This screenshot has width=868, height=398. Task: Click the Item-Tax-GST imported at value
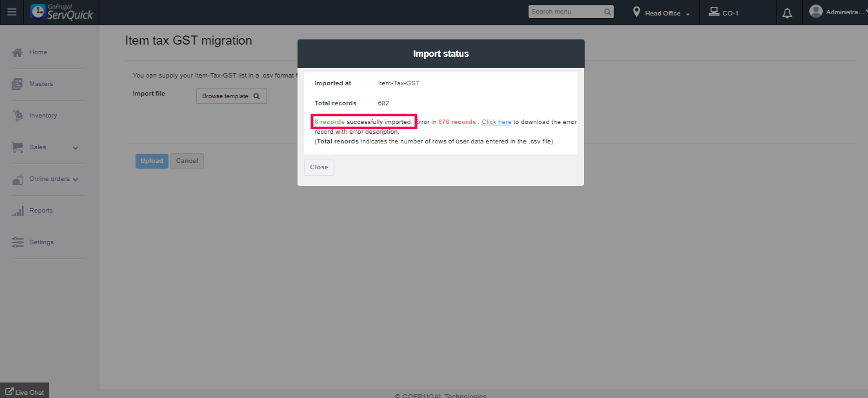coord(399,83)
